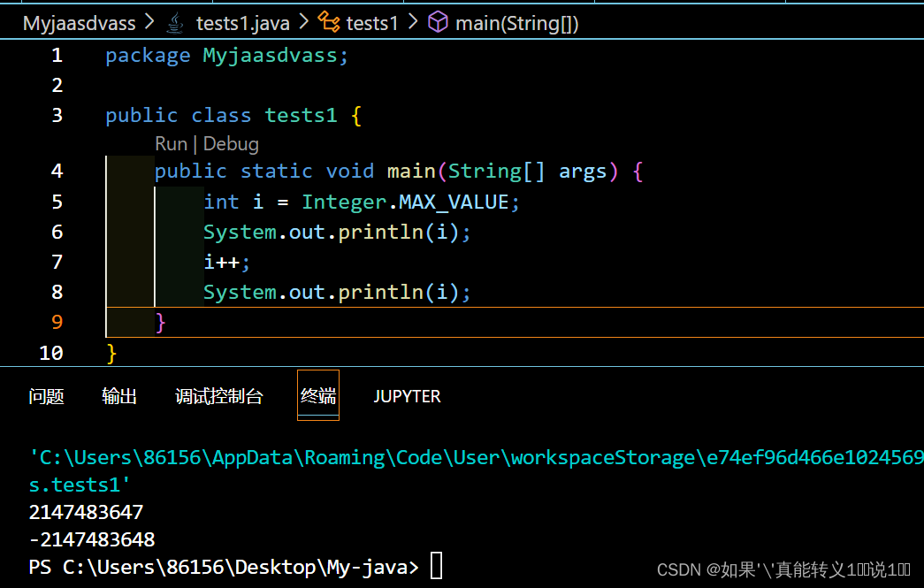924x588 pixels.
Task: Click closing brace on line 9
Action: [160, 322]
